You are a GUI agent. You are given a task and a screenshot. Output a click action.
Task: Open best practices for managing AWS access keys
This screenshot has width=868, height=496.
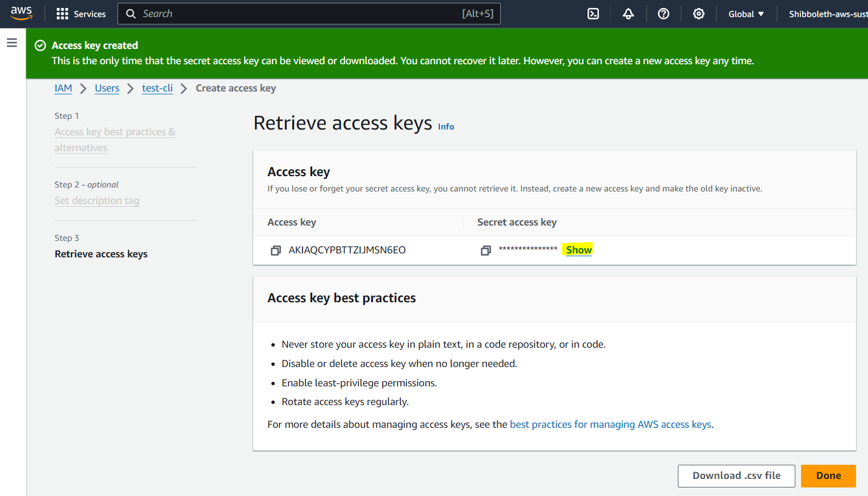coord(610,424)
